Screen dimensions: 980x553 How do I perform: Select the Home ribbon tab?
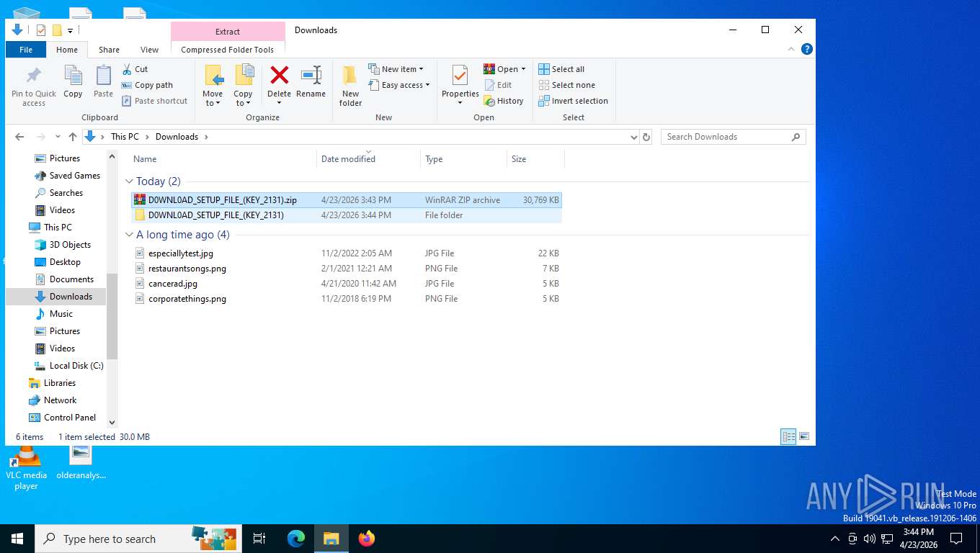pos(67,50)
